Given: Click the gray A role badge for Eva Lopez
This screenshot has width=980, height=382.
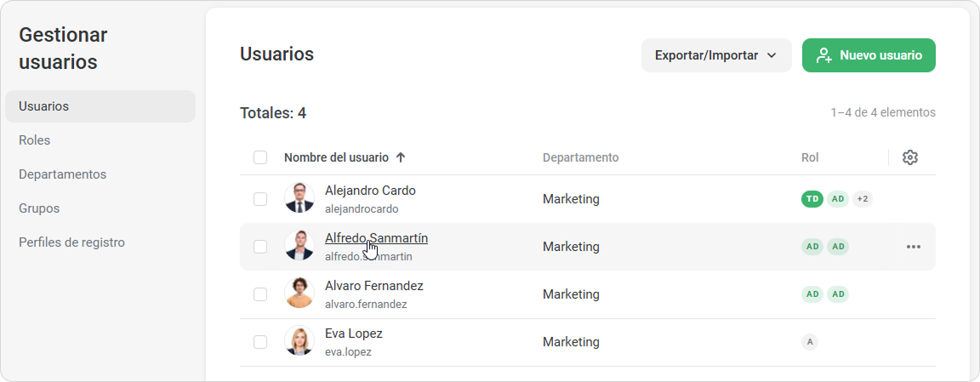Looking at the screenshot, I should 810,342.
